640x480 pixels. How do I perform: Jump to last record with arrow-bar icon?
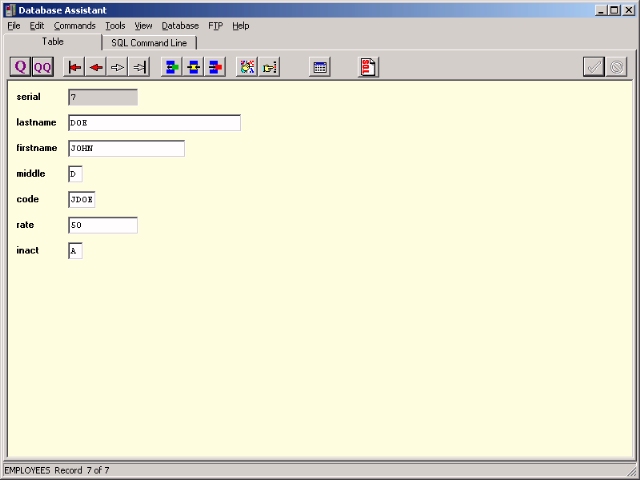coord(139,67)
